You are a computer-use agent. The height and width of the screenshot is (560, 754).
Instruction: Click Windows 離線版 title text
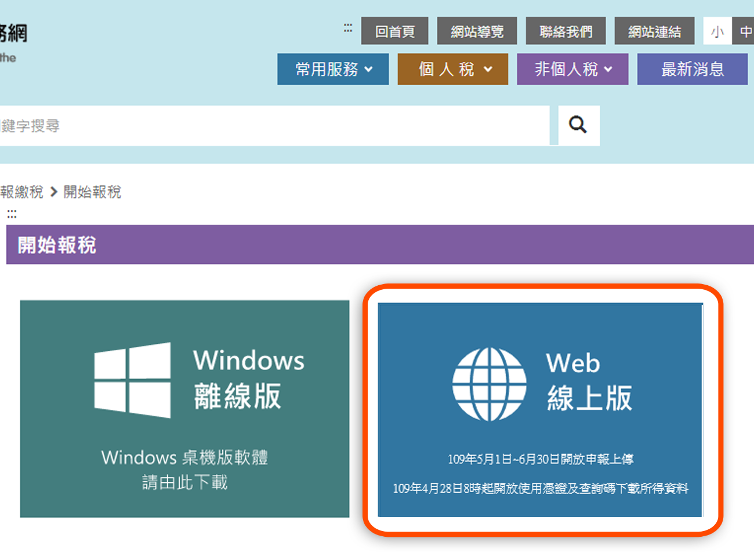pos(249,379)
